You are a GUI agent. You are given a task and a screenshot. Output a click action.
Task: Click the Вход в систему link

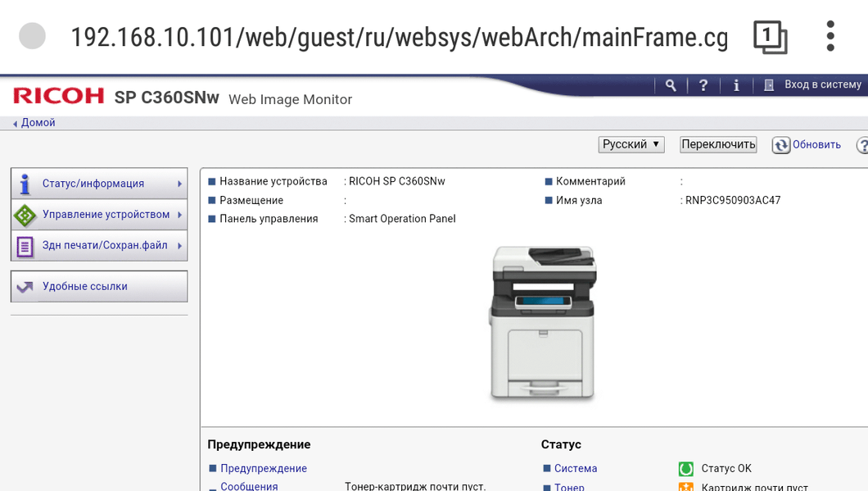pos(823,84)
